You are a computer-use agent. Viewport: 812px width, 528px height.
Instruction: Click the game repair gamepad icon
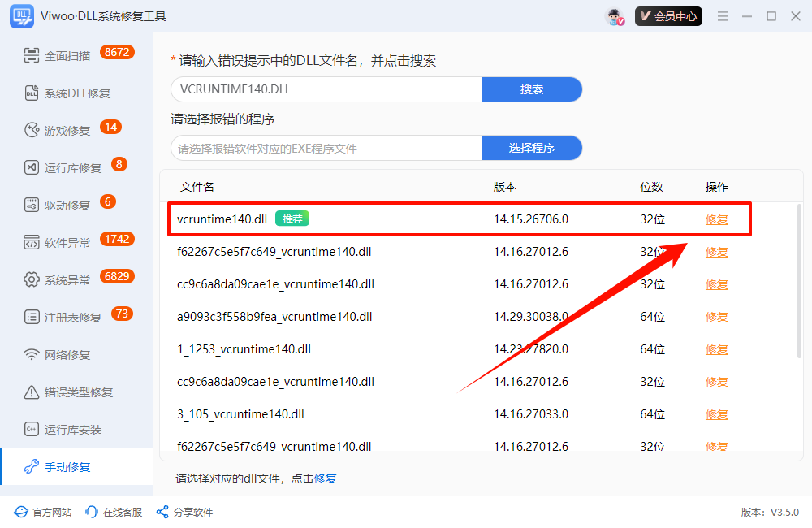coord(32,131)
